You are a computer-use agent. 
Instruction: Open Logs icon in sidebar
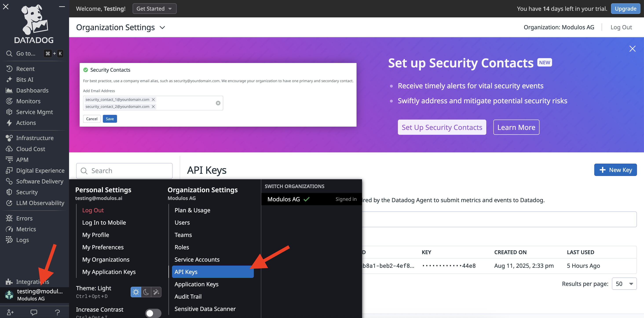click(x=9, y=240)
